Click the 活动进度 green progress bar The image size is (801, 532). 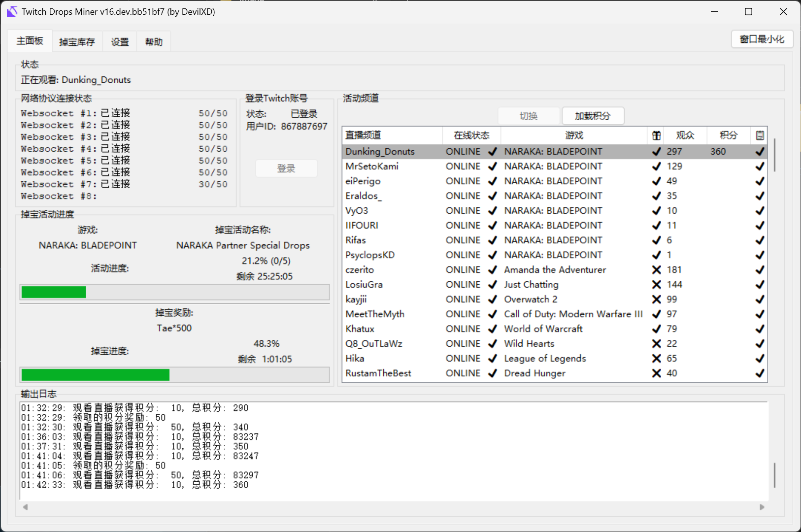[54, 292]
